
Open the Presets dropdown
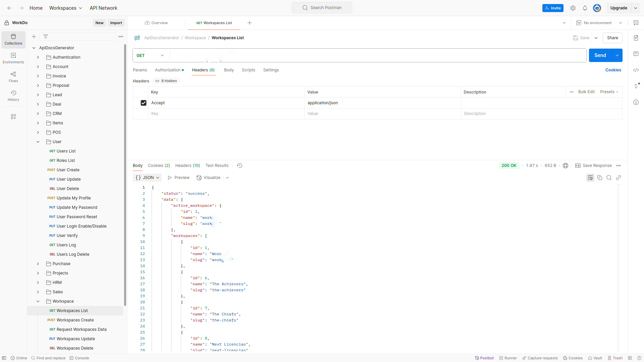click(609, 92)
